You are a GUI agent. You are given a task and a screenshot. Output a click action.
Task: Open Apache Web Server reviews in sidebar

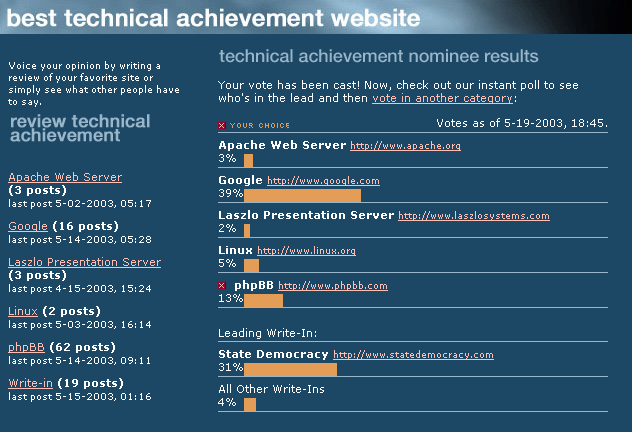pos(65,177)
